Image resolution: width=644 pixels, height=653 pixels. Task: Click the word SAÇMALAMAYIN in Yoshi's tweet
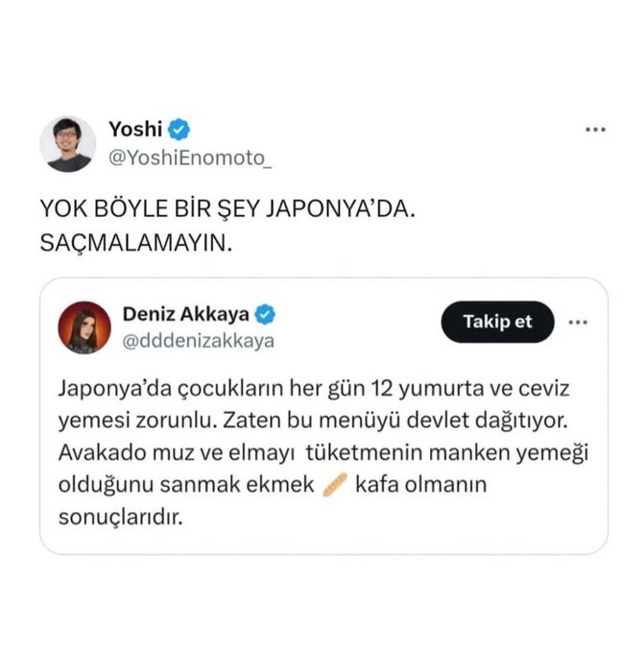[x=136, y=242]
